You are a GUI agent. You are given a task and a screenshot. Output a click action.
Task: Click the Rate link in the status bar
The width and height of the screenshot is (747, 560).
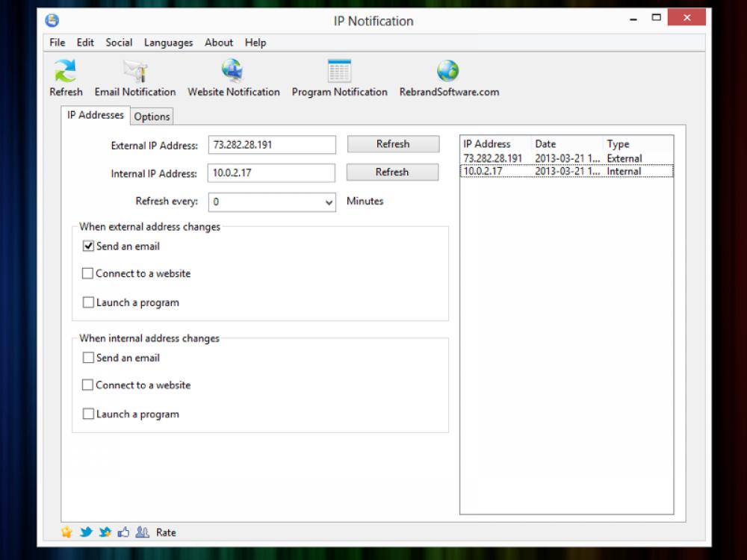(166, 532)
